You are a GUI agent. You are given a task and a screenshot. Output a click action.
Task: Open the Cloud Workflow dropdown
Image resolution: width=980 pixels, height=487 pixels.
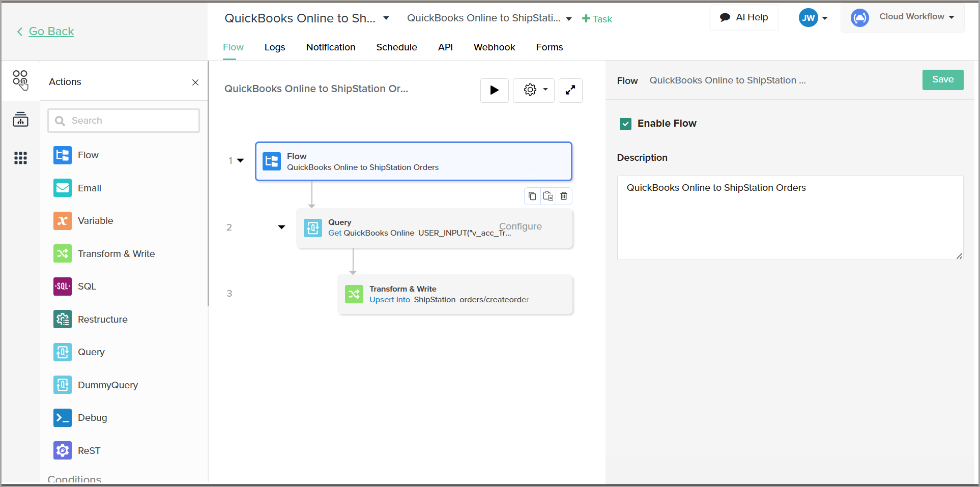[x=916, y=17]
